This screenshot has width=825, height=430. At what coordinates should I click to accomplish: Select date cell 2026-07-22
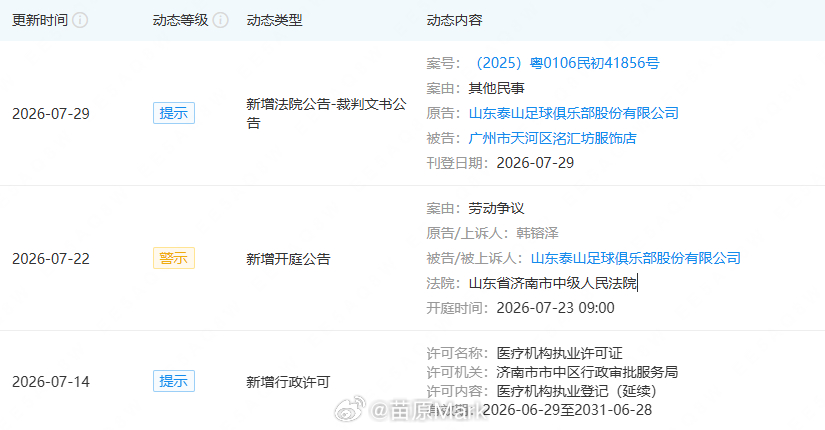[51, 259]
